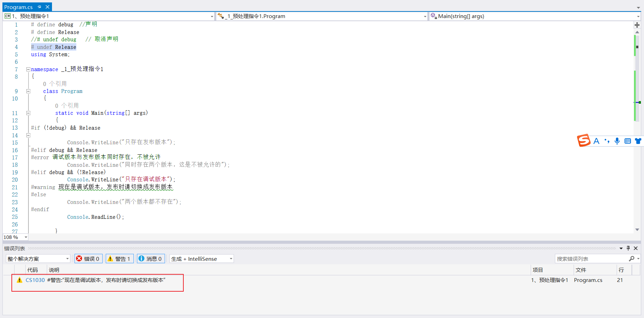
Task: Click the project cell '1、预处理指令1' in error list
Action: click(x=550, y=280)
